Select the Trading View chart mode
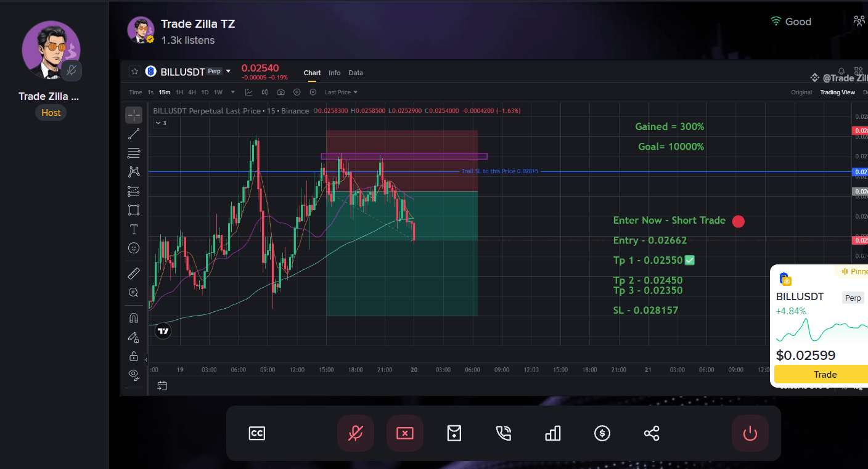The image size is (868, 469). pos(837,92)
